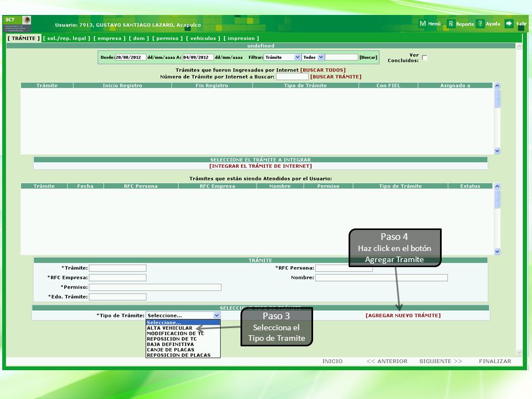Open the permiso tab
This screenshot has height=399, width=532.
167,38
